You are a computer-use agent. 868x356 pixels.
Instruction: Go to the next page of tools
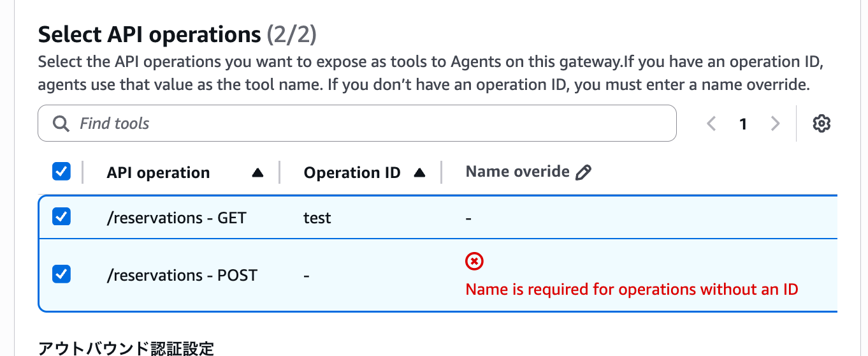pos(775,123)
